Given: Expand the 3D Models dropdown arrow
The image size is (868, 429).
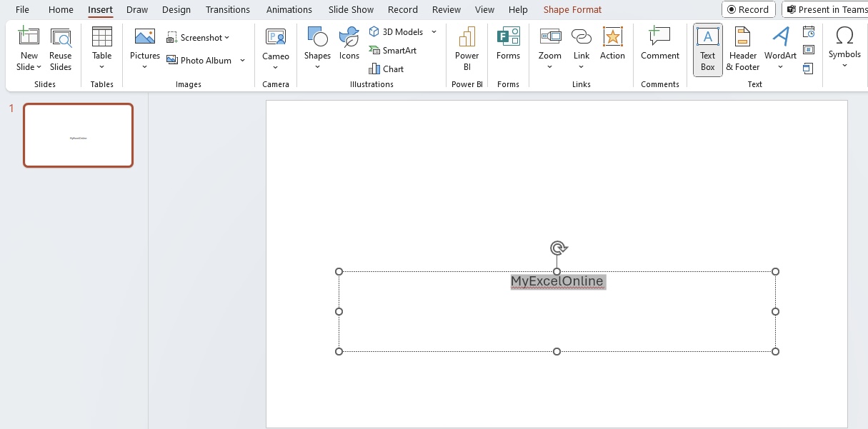Looking at the screenshot, I should [x=434, y=32].
